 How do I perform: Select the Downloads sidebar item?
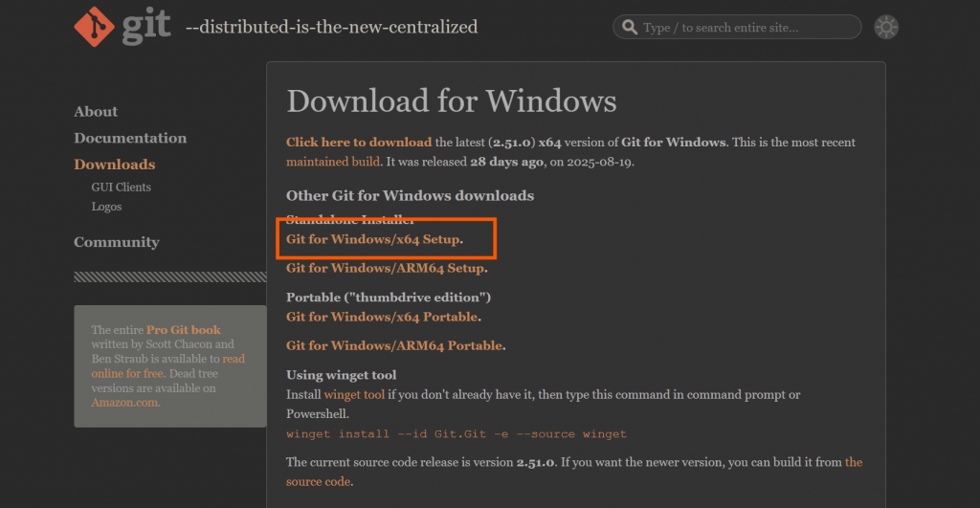115,165
